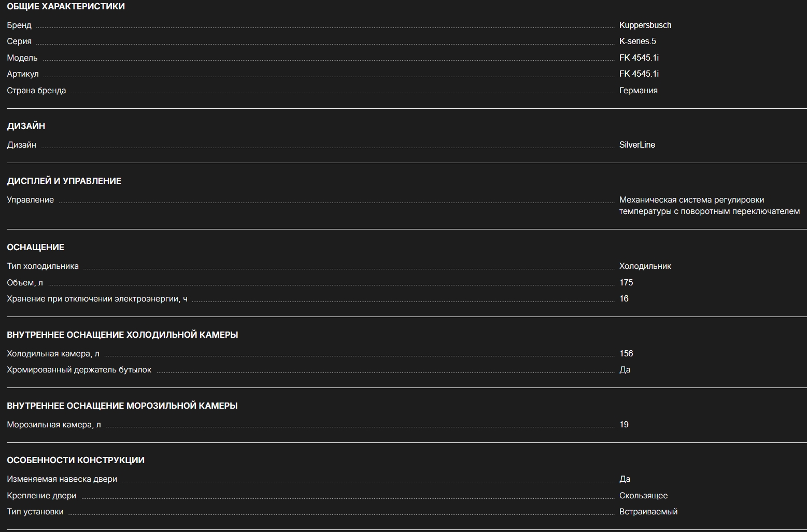Click the ДИЗАЙН section heading
Viewport: 807px width, 532px height.
point(26,126)
